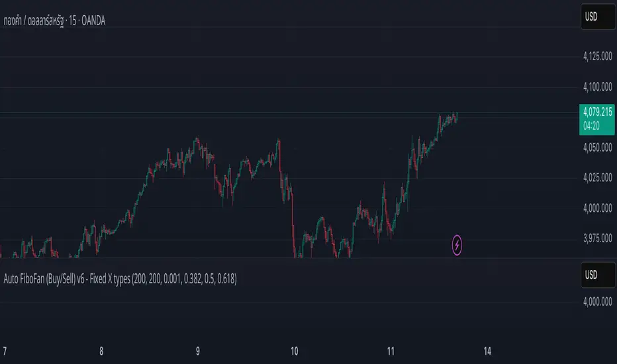Click the purple lightning bolt event icon
Viewport: 617px width, 364px height.
click(x=457, y=246)
